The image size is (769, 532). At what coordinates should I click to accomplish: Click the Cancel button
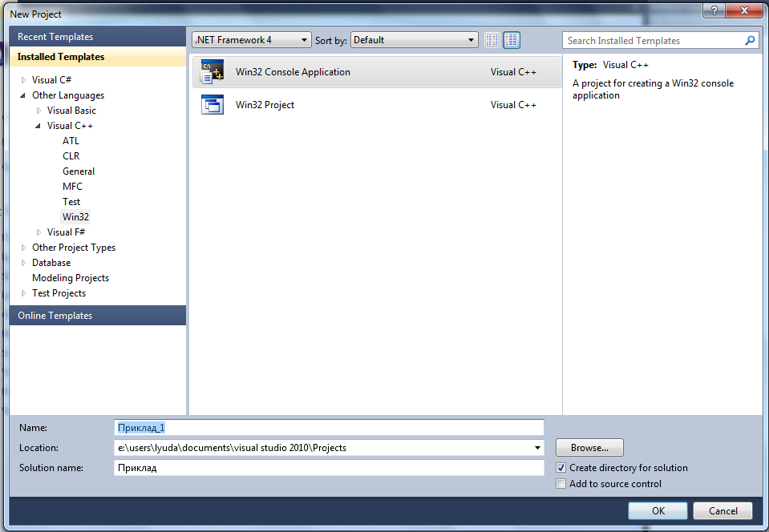click(722, 511)
